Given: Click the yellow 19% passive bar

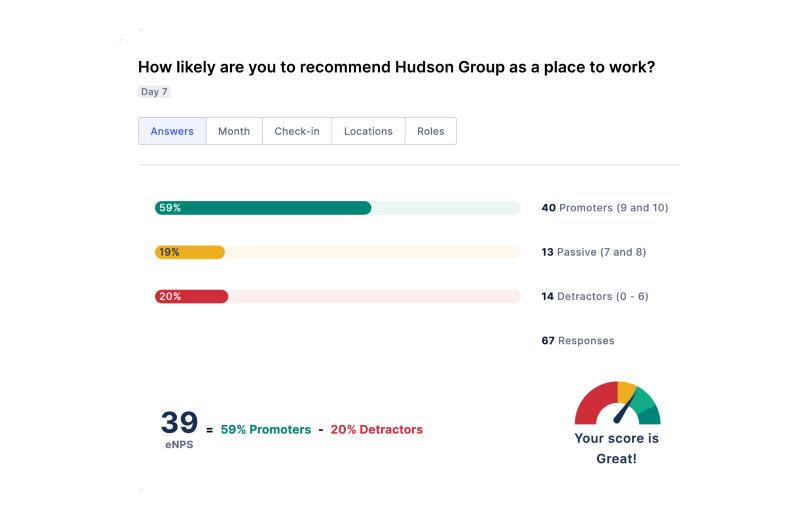Looking at the screenshot, I should tap(190, 252).
